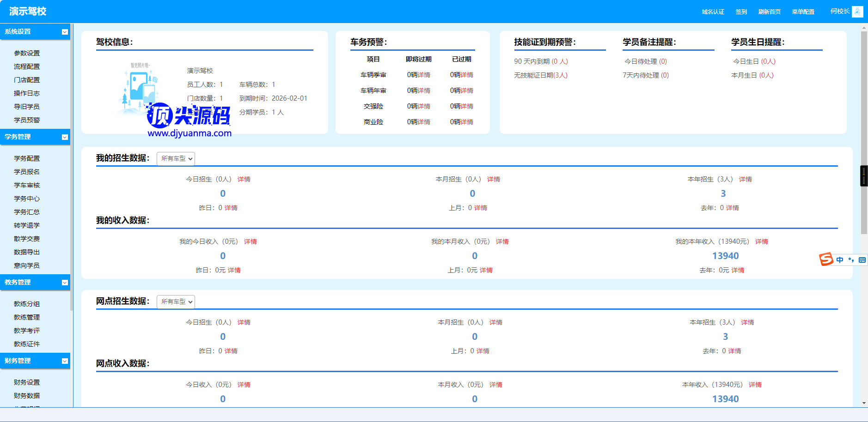The width and height of the screenshot is (868, 422).
Task: Click the arrow icon on 财务管理 header
Action: tap(65, 361)
